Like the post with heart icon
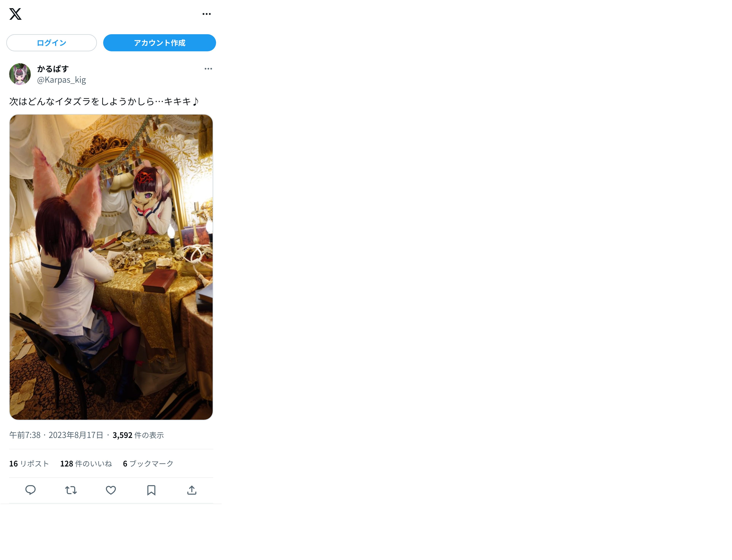Screen dimensions: 732x560 click(x=111, y=490)
